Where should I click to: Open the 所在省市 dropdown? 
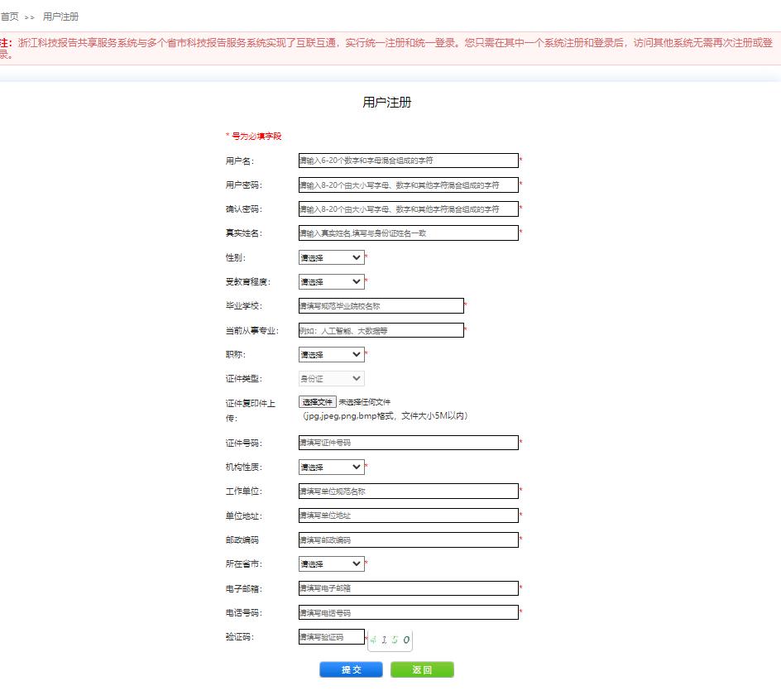click(x=331, y=564)
